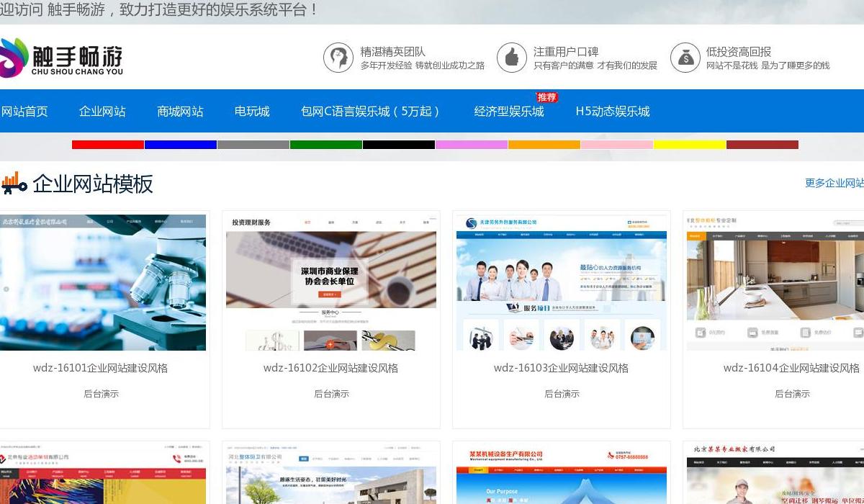Open the 北京某某专业搬家 template thumbnail

pyautogui.click(x=775, y=474)
